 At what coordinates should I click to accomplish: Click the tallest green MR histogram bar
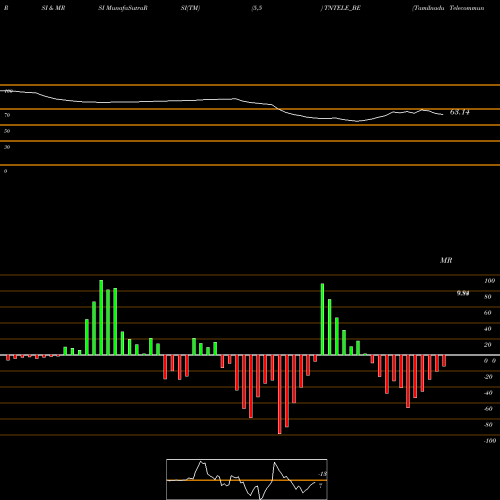click(x=101, y=318)
